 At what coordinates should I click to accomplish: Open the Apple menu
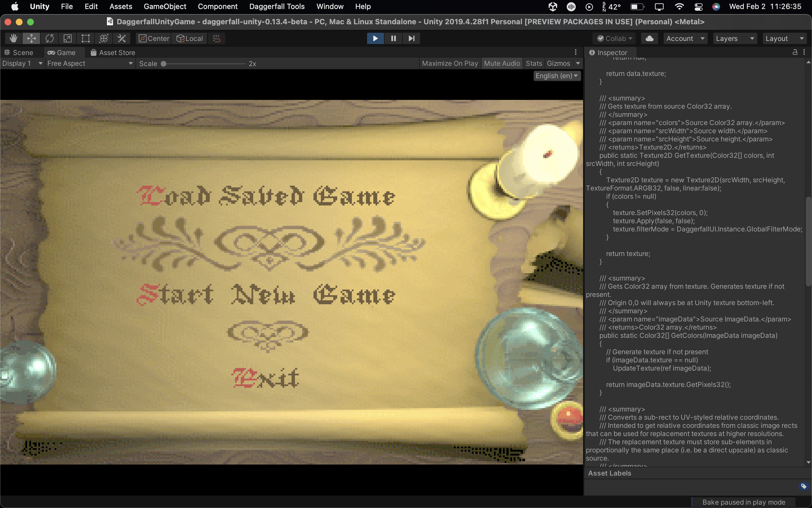click(15, 6)
